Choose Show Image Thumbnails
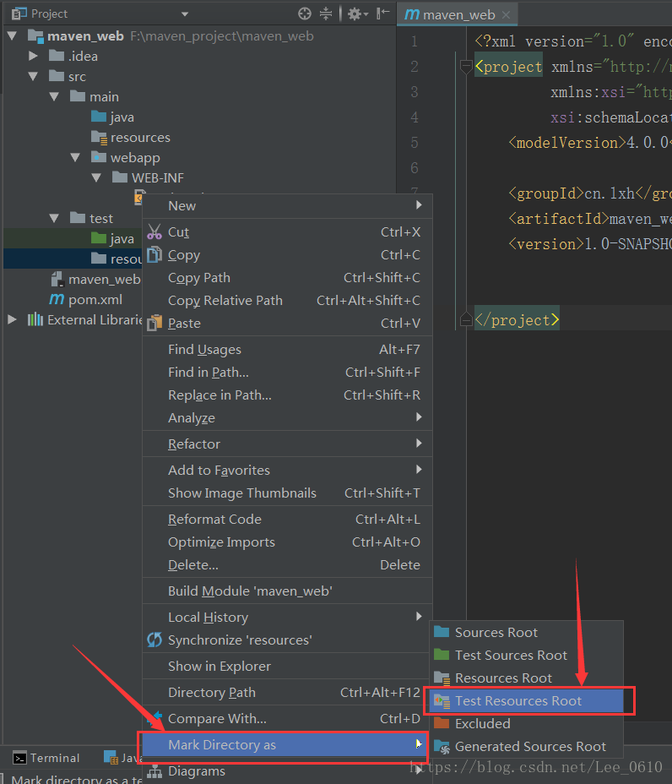Image resolution: width=672 pixels, height=784 pixels. (287, 493)
